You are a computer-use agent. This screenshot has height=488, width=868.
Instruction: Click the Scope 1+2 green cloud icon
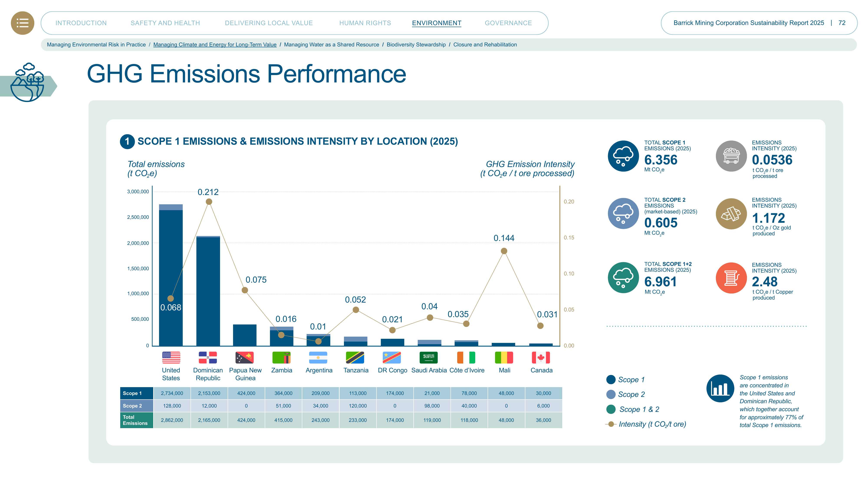pyautogui.click(x=623, y=278)
